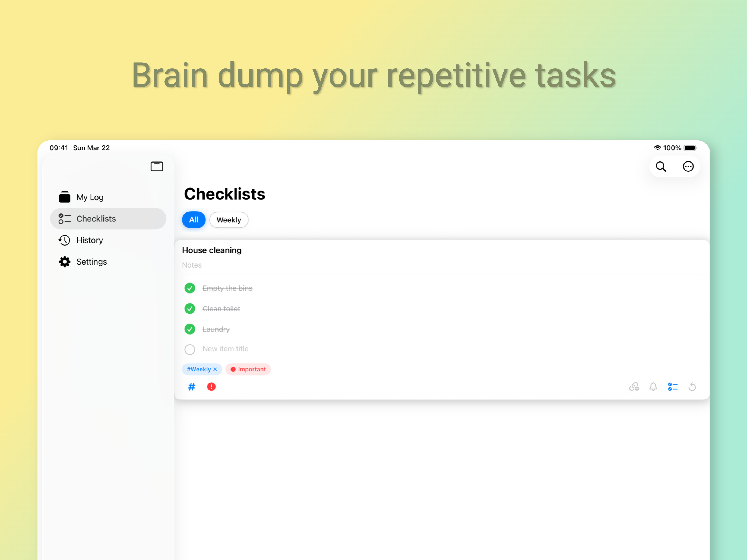Click the Sun Mar 22 date
Viewport: 747px width, 560px height.
91,148
